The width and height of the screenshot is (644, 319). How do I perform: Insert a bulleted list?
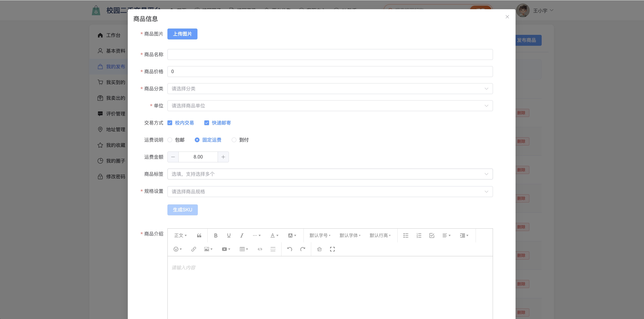coord(406,235)
